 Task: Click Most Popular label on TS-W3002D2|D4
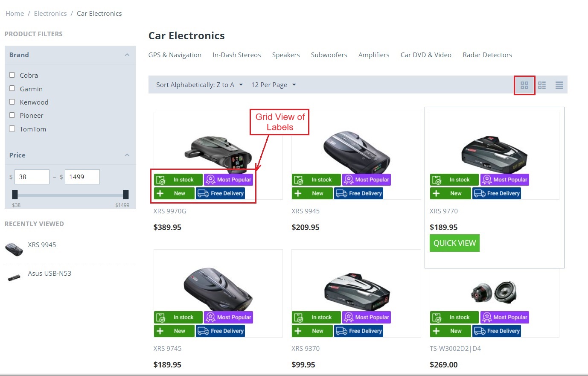point(505,317)
